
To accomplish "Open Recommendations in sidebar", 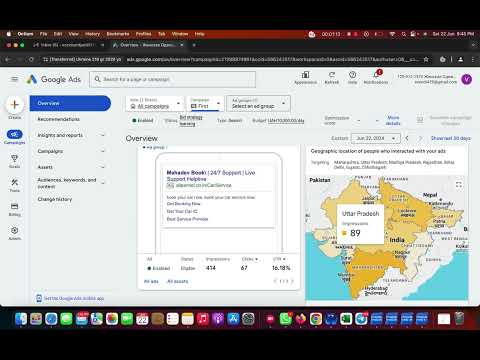I will (58, 119).
